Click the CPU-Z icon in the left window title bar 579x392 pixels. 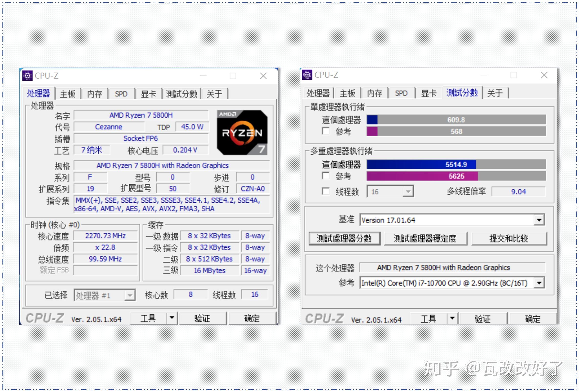(x=27, y=75)
